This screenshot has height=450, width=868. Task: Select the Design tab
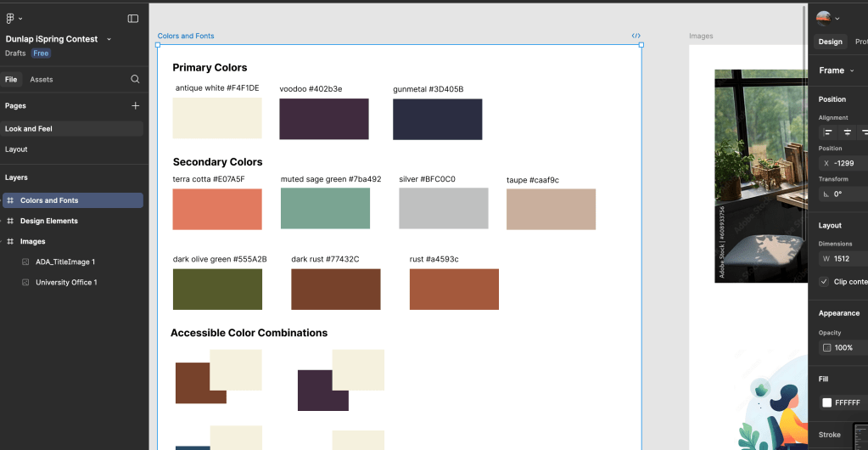(830, 42)
